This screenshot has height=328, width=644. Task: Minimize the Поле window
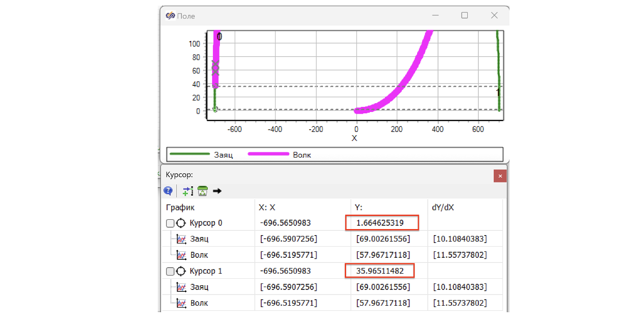435,15
